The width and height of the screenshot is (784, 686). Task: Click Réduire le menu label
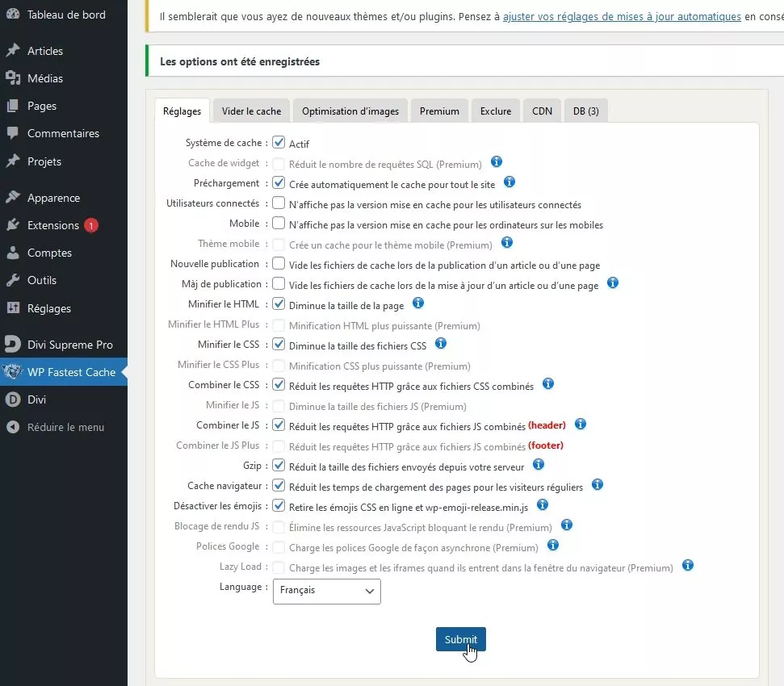click(65, 427)
